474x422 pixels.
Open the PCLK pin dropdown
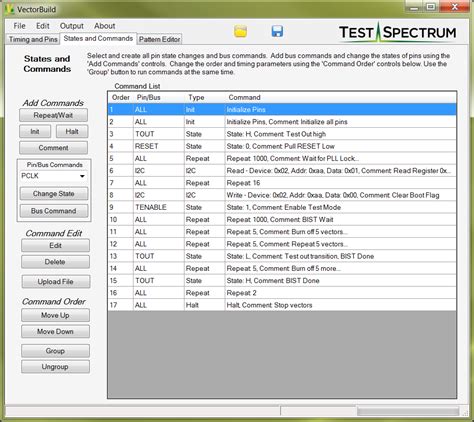tap(53, 176)
